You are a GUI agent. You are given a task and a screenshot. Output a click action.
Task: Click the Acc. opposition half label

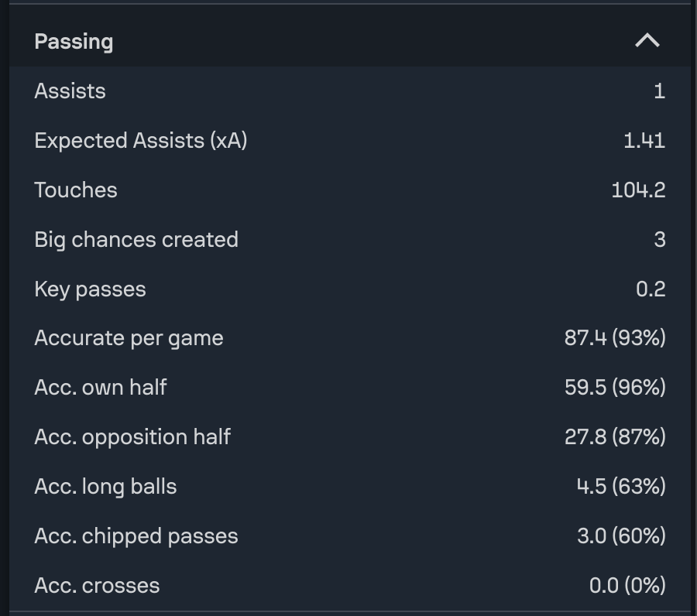pos(132,437)
